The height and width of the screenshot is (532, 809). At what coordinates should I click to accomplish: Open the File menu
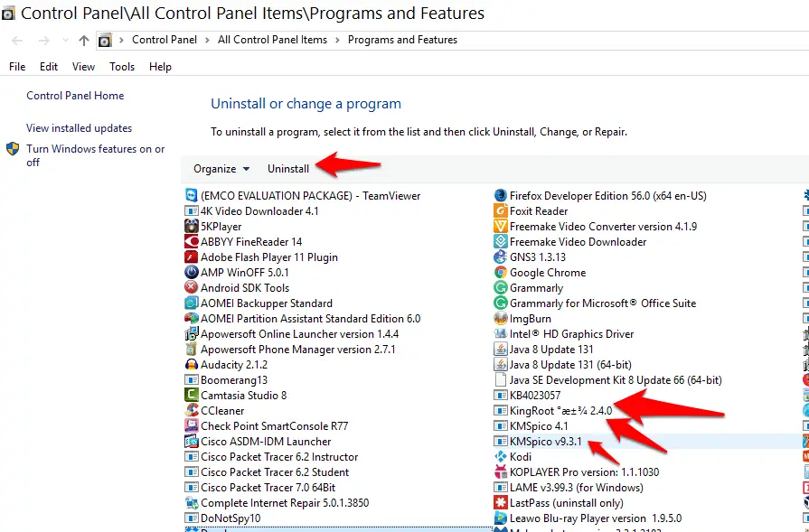pyautogui.click(x=17, y=67)
